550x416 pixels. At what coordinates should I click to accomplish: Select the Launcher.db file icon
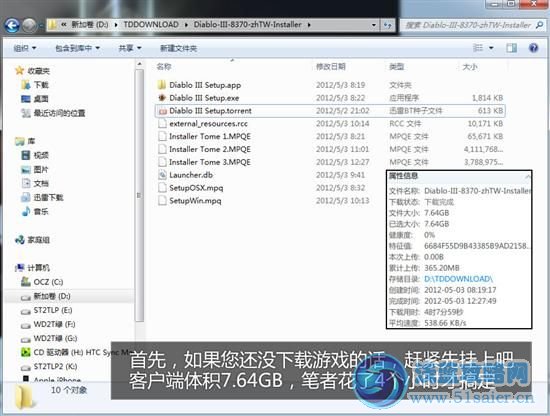click(x=162, y=175)
